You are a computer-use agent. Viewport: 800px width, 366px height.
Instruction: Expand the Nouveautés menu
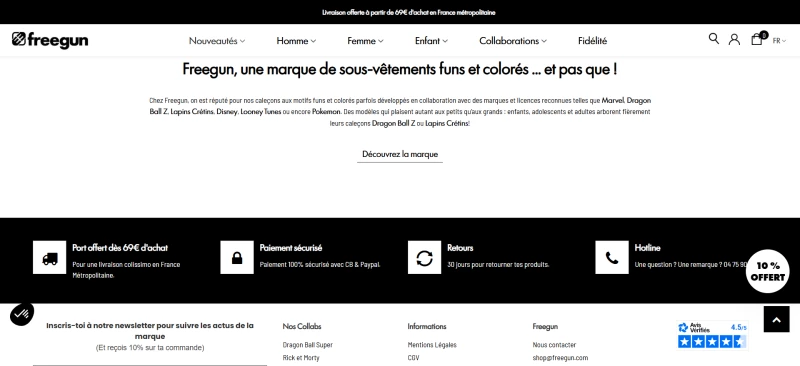click(217, 41)
